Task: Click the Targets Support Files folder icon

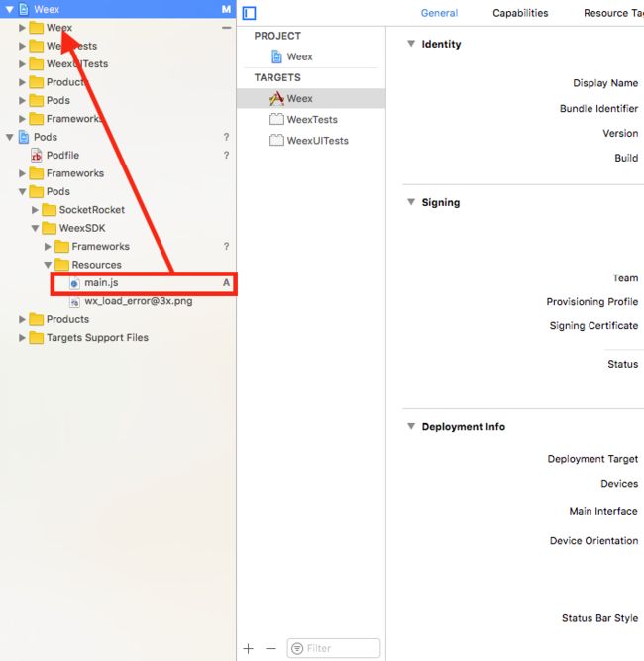Action: click(37, 338)
